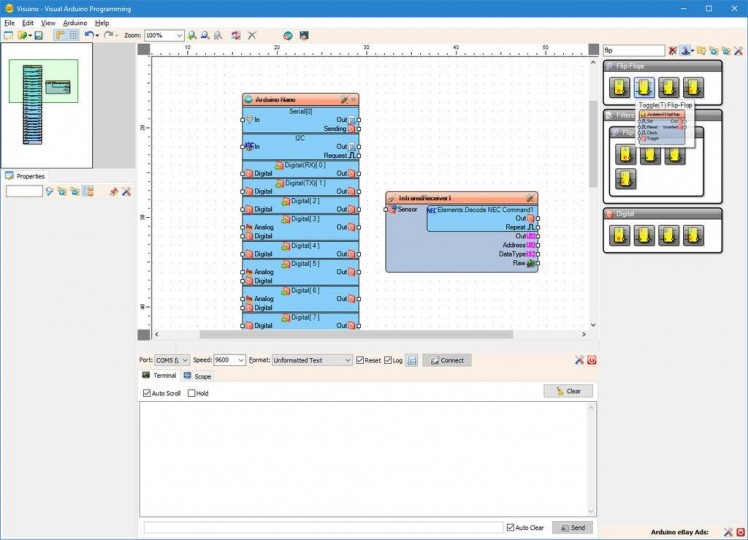The image size is (748, 540).
Task: Switch to the Scope tab
Action: (197, 376)
